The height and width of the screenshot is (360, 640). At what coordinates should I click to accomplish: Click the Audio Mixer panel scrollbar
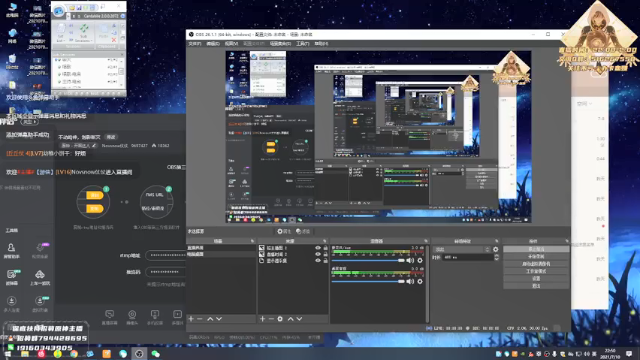pyautogui.click(x=427, y=284)
